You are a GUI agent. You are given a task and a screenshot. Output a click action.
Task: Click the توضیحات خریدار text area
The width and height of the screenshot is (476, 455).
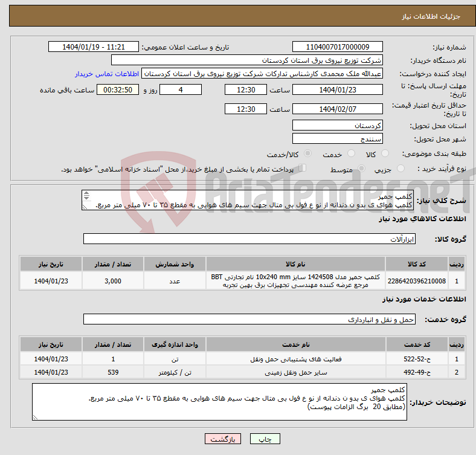click(219, 402)
